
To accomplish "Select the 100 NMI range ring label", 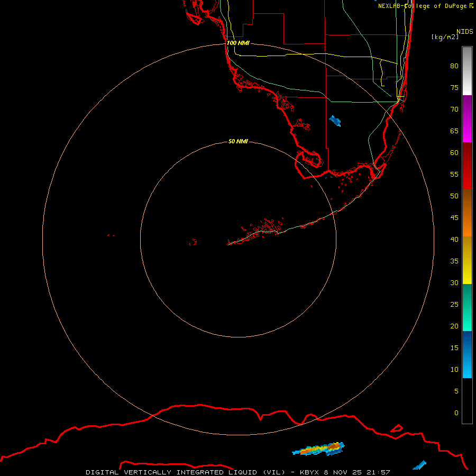I will tap(238, 43).
